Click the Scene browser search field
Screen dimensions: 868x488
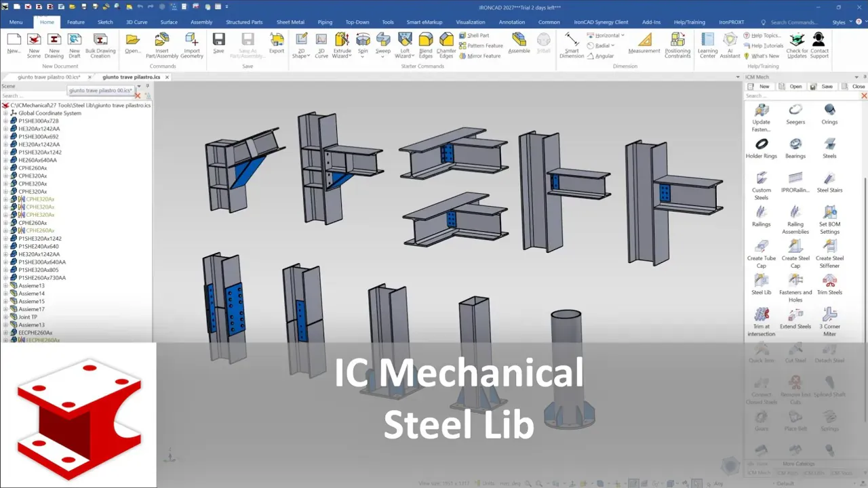point(68,96)
